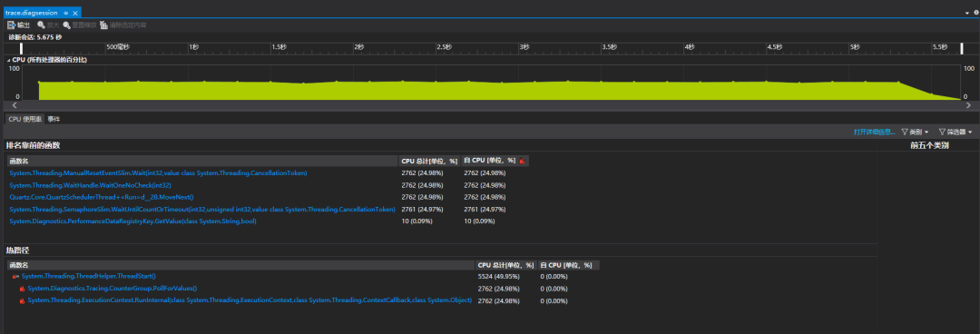Click the 2.5秒 mark on the ruler
The image size is (980, 334).
click(x=444, y=47)
